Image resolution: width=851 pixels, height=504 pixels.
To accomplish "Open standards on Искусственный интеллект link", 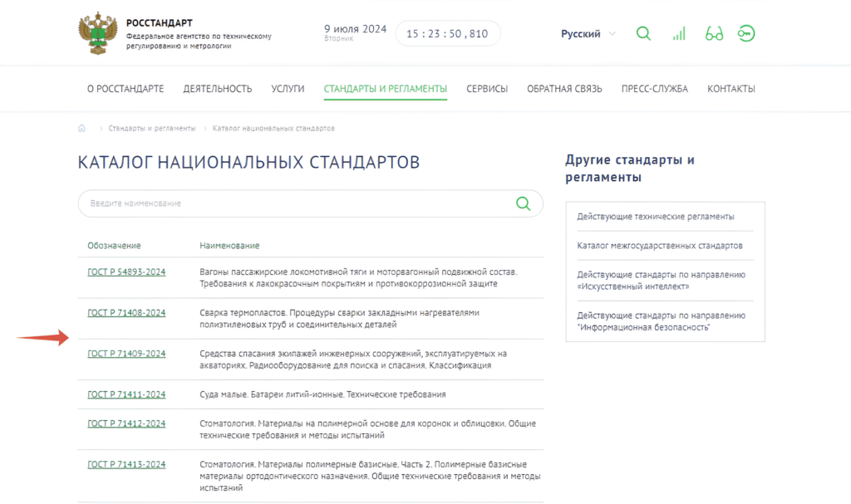I will coord(661,281).
